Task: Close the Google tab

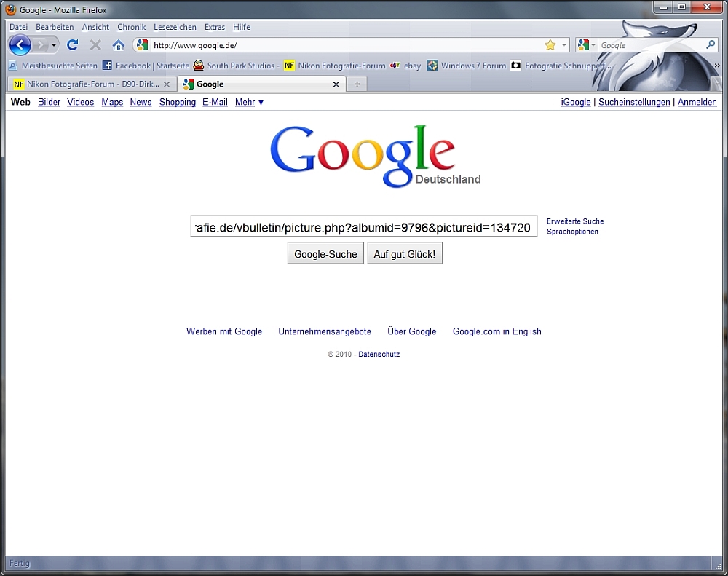Action: click(336, 84)
